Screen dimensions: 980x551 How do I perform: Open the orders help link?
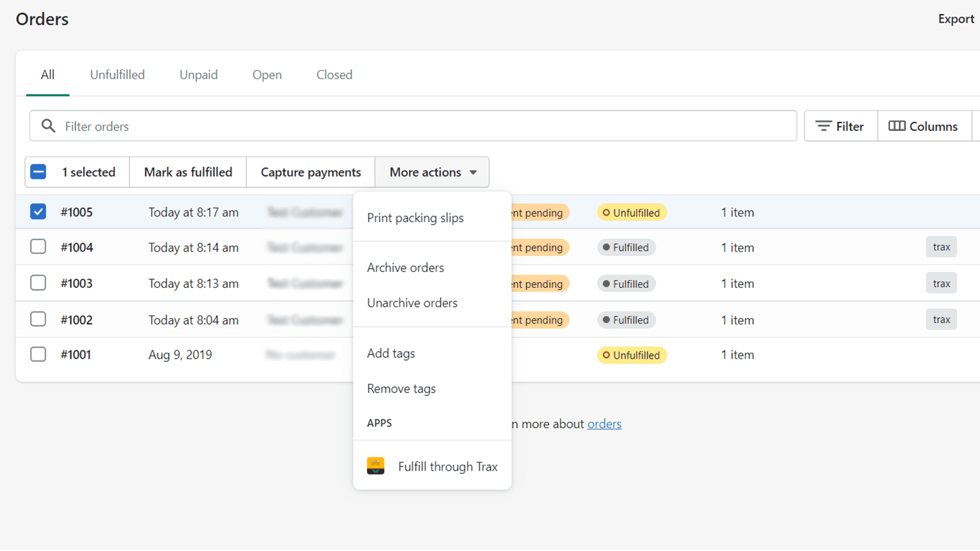point(604,424)
